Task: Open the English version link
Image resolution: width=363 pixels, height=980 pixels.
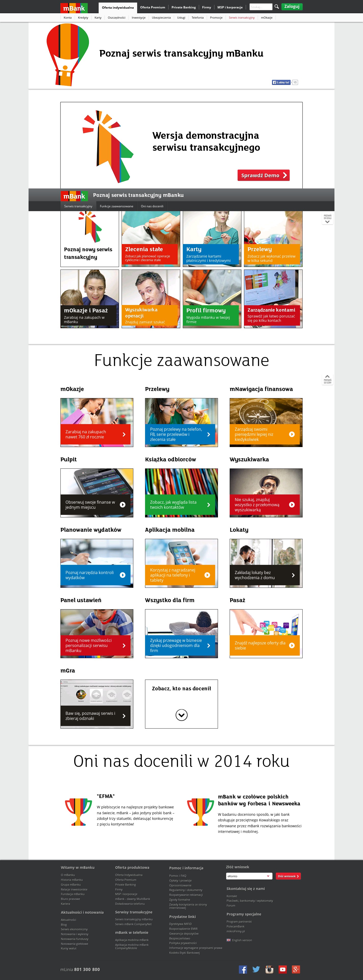Action: (242, 940)
